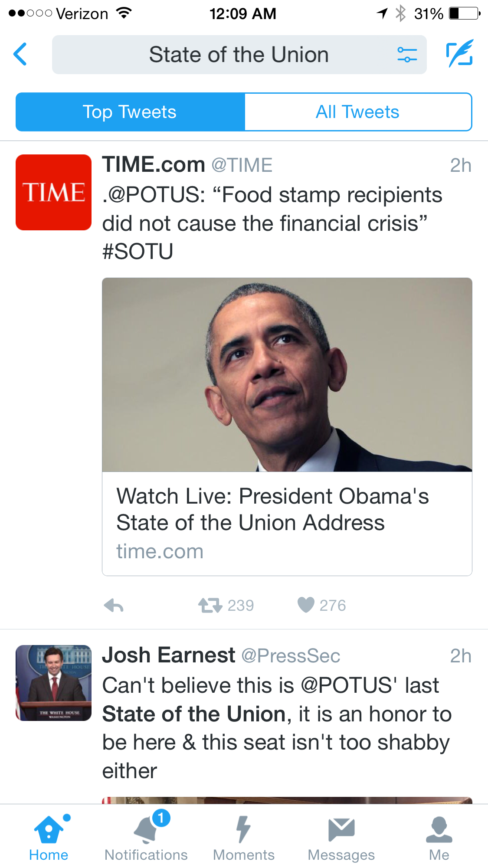Screen dimensions: 488x868
Task: Open search filter settings icon
Action: tap(407, 55)
